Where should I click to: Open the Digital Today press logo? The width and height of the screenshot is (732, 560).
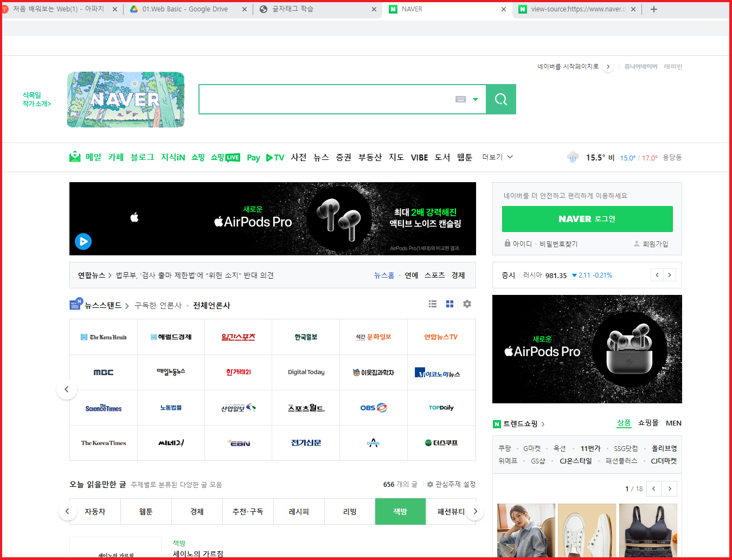[x=306, y=372]
